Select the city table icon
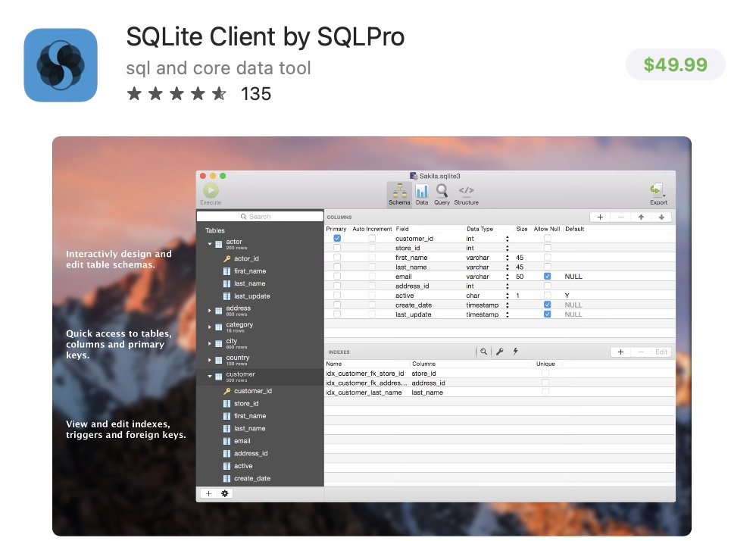The width and height of the screenshot is (756, 541). tap(218, 343)
